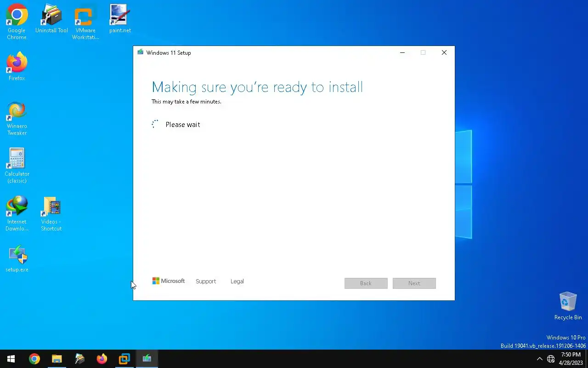Expand the hidden system tray icons
This screenshot has width=588, height=368.
(539, 359)
